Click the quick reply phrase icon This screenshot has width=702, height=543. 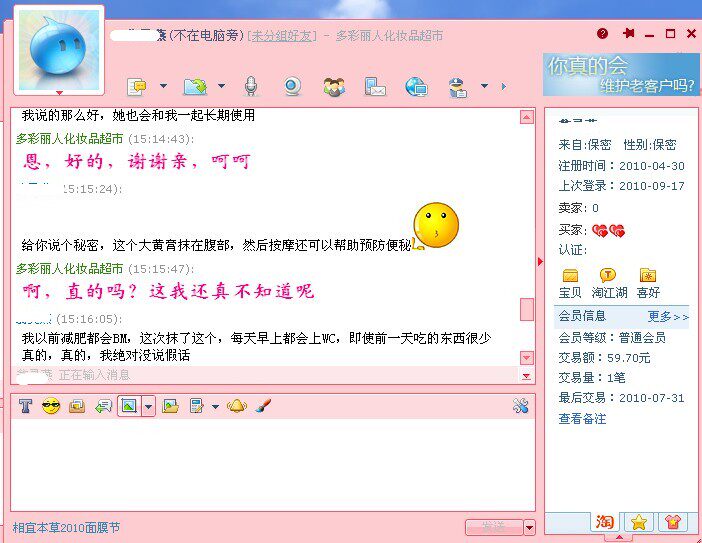[103, 406]
